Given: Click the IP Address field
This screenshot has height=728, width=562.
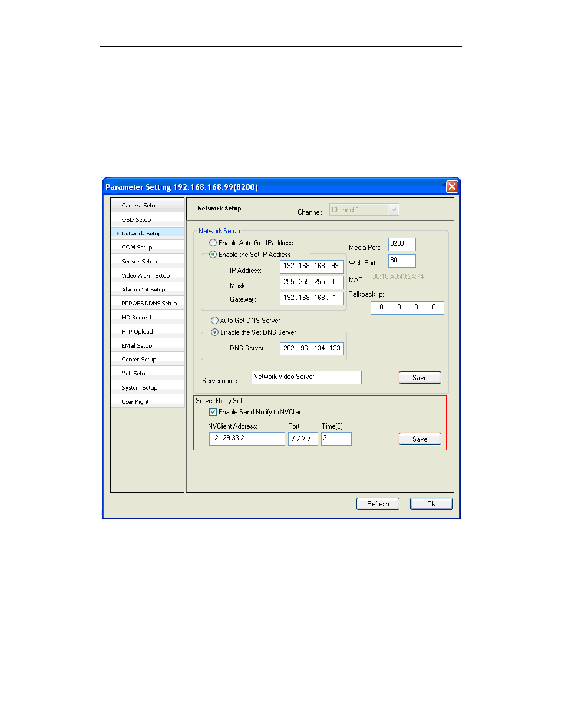Looking at the screenshot, I should [312, 266].
